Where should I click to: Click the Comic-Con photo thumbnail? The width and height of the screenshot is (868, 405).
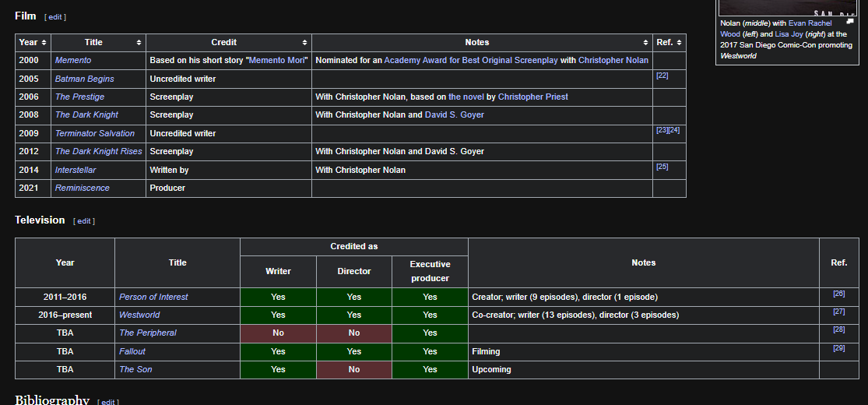click(786, 7)
